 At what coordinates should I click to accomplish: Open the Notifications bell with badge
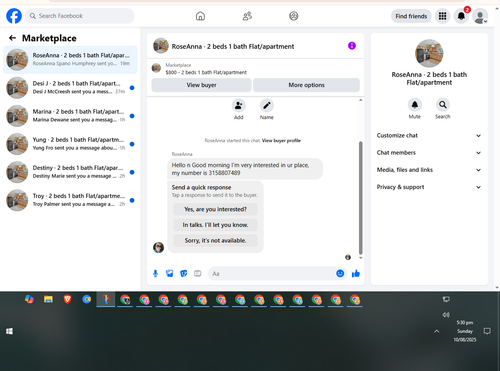coord(462,16)
